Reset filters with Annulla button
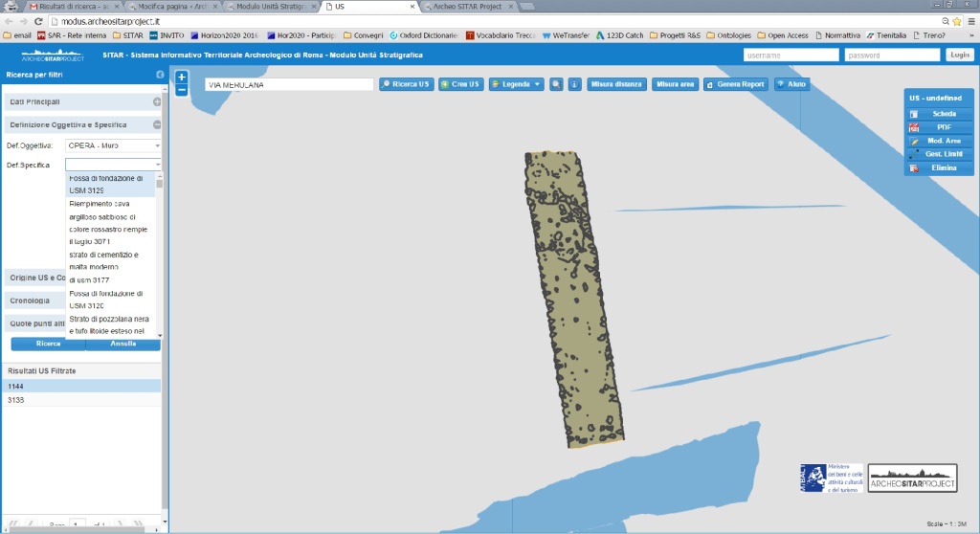The height and width of the screenshot is (534, 980). [x=123, y=344]
